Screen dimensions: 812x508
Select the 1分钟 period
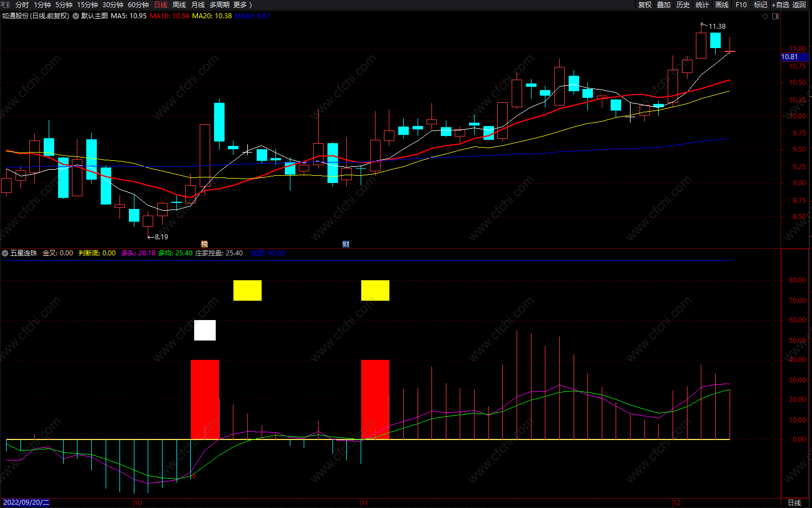tap(43, 5)
